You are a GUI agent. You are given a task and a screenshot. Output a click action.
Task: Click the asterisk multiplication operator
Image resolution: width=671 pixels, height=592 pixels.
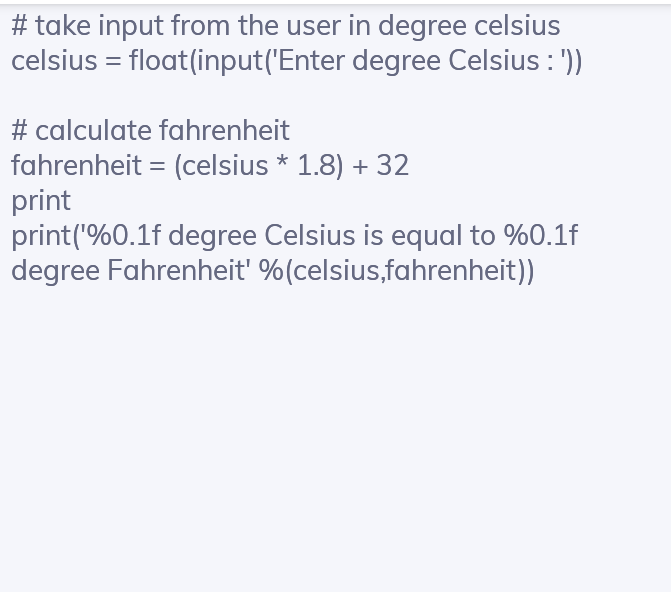[283, 163]
